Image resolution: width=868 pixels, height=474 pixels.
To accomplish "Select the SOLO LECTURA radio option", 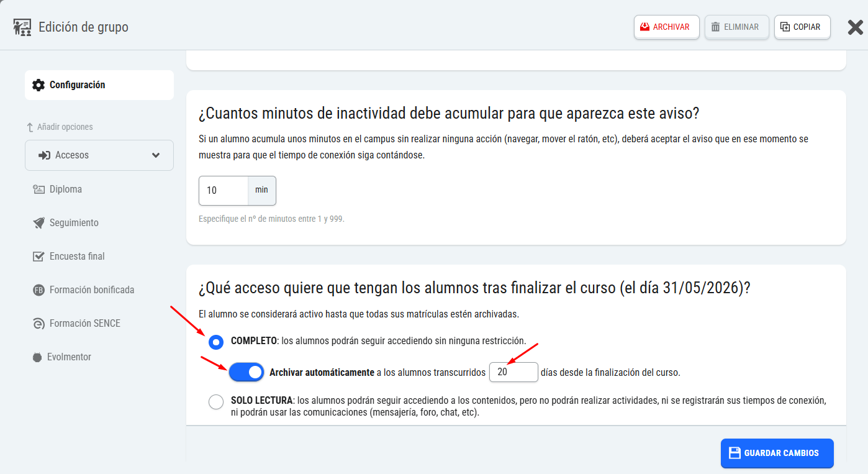I will [x=216, y=402].
